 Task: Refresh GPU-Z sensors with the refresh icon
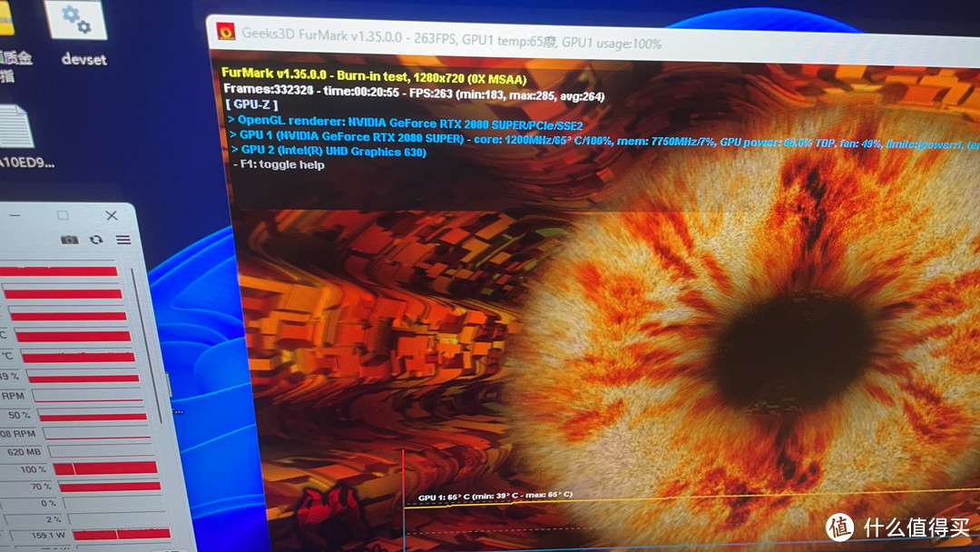[x=96, y=240]
